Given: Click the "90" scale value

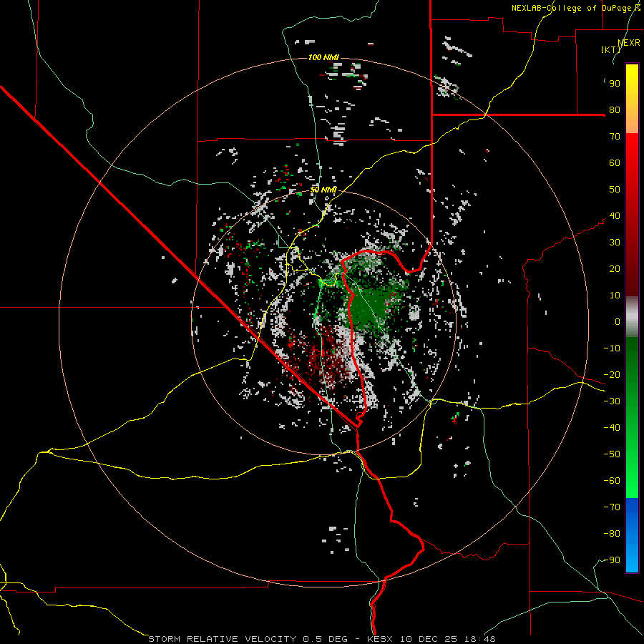Looking at the screenshot, I should tap(615, 84).
